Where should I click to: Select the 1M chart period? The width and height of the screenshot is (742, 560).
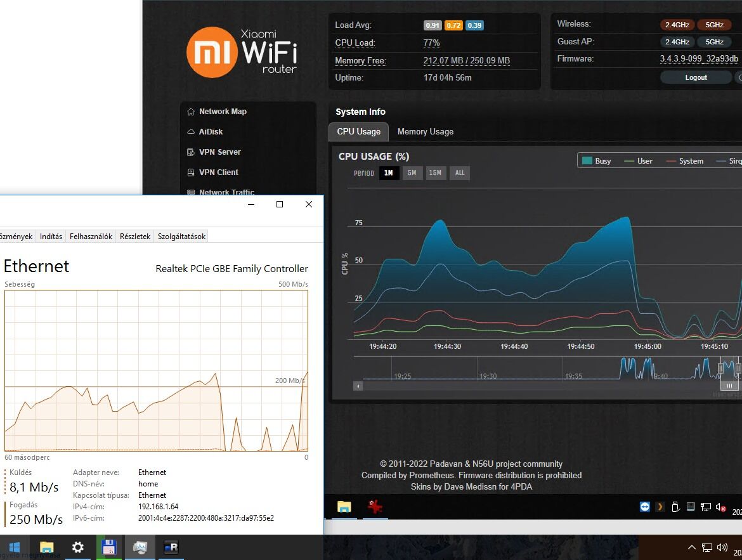[x=389, y=173]
